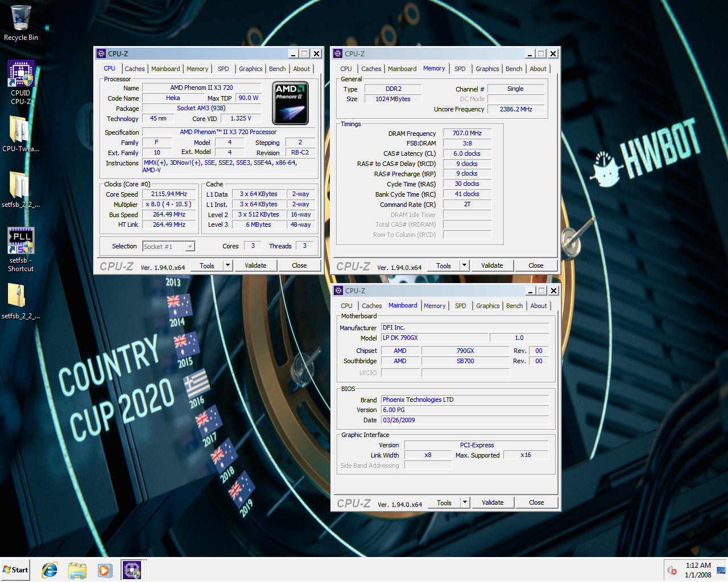728x582 pixels.
Task: Click the Link Width value x8
Action: tap(428, 455)
